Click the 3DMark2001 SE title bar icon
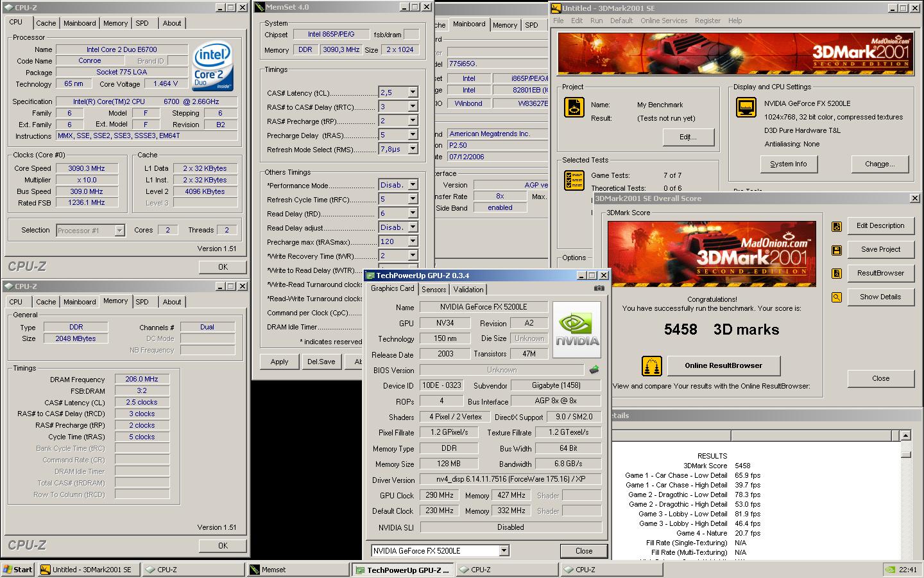The image size is (924, 578). [556, 8]
